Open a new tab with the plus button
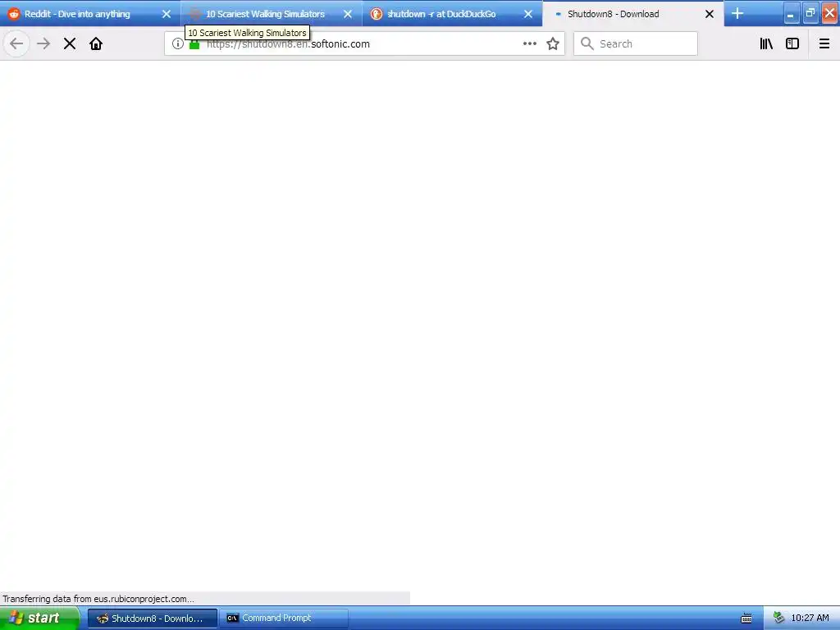This screenshot has width=840, height=630. pyautogui.click(x=737, y=13)
